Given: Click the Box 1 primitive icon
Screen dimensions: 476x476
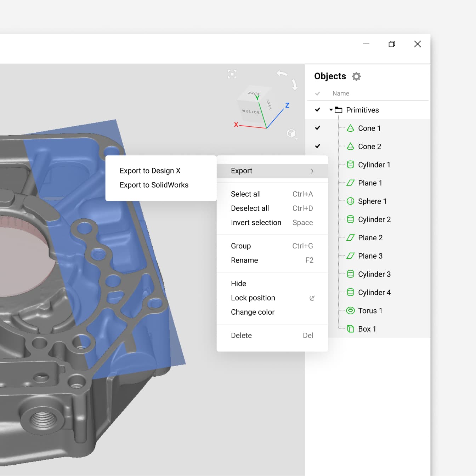Looking at the screenshot, I should click(350, 329).
